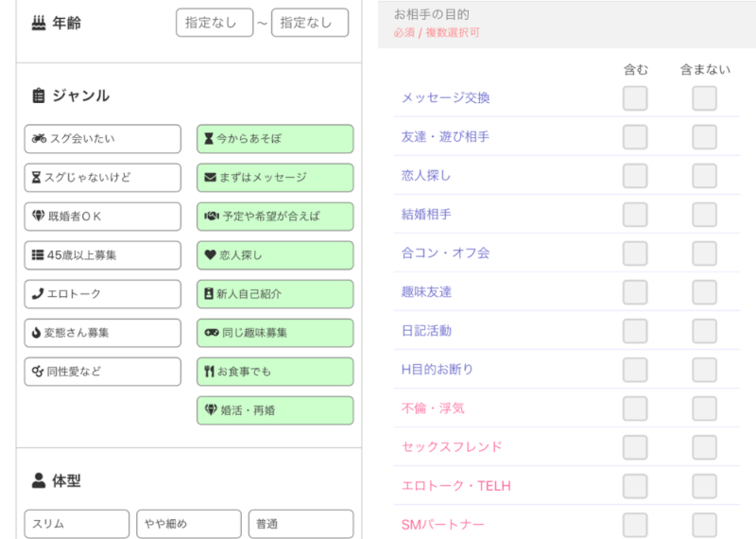The width and height of the screenshot is (756, 539).
Task: Click the phone icon in エロトーク
Action: coord(38,294)
